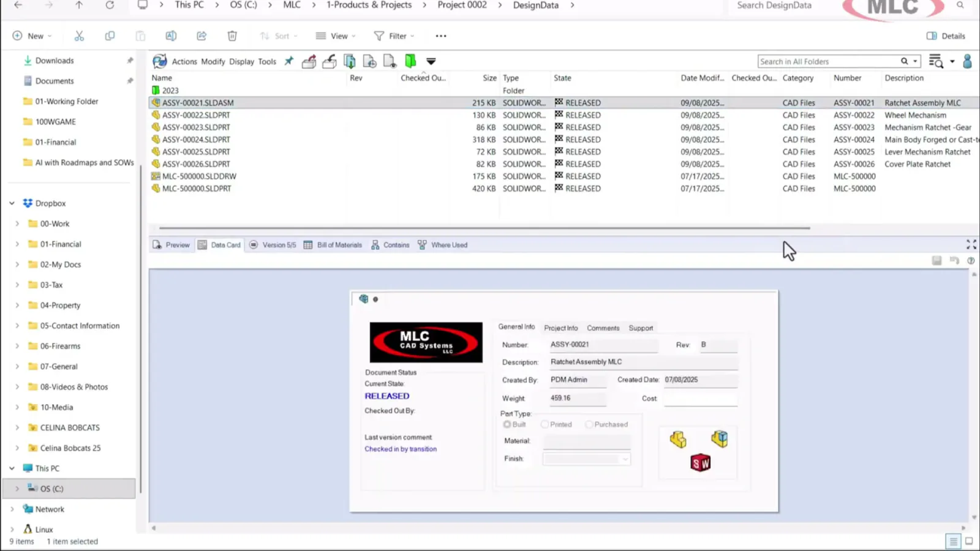Open the Version 5/5 tab
This screenshot has height=551, width=980.
pos(273,245)
